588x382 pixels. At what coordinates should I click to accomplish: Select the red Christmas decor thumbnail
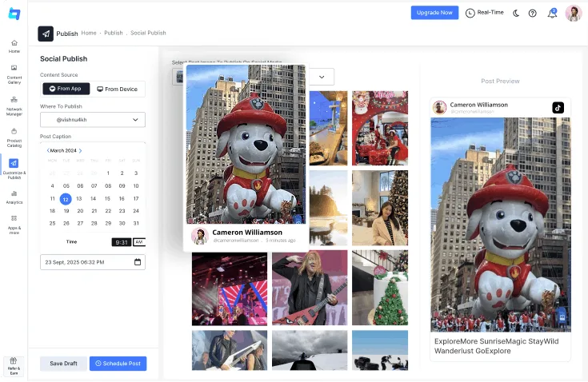click(380, 128)
